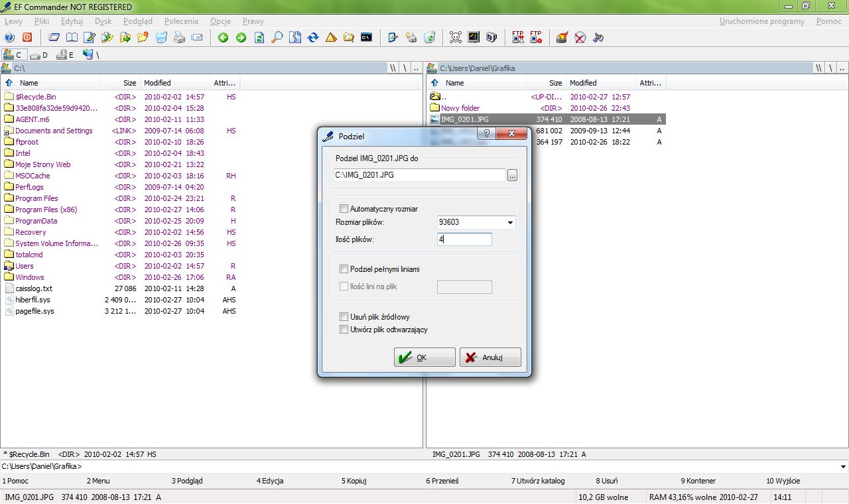Open the Podgląd menu

pyautogui.click(x=137, y=21)
